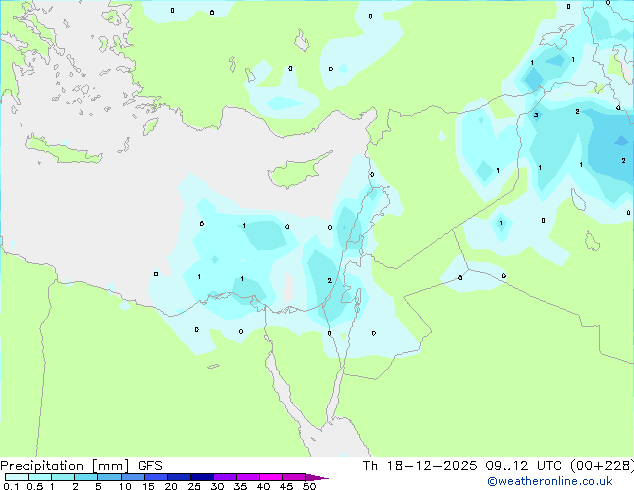Select the 35–40 mm legend color box
Viewport: 634px width, 490px height.
coord(247,477)
